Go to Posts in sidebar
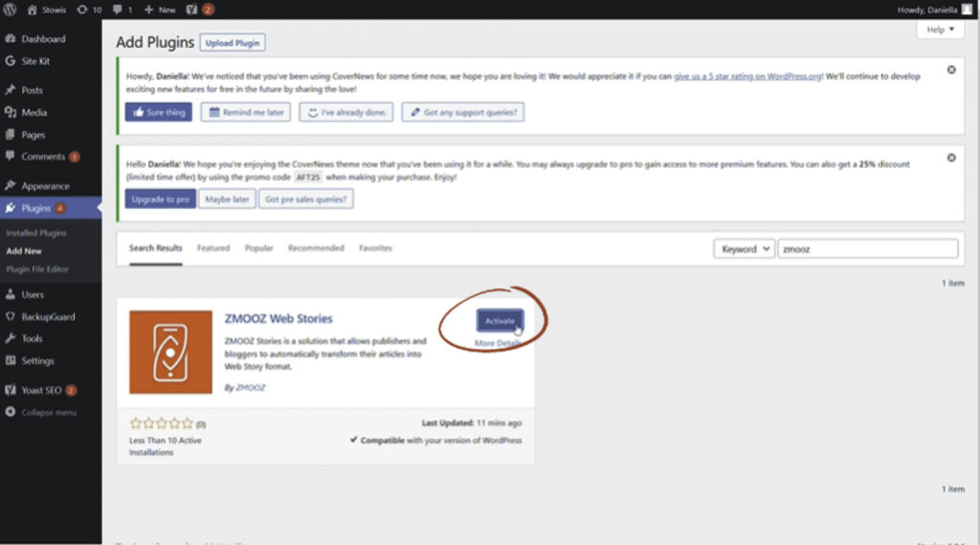The width and height of the screenshot is (980, 545). [x=32, y=90]
